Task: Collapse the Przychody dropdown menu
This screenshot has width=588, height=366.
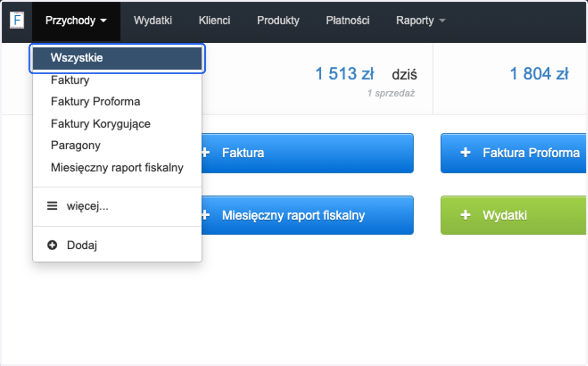Action: click(x=76, y=21)
